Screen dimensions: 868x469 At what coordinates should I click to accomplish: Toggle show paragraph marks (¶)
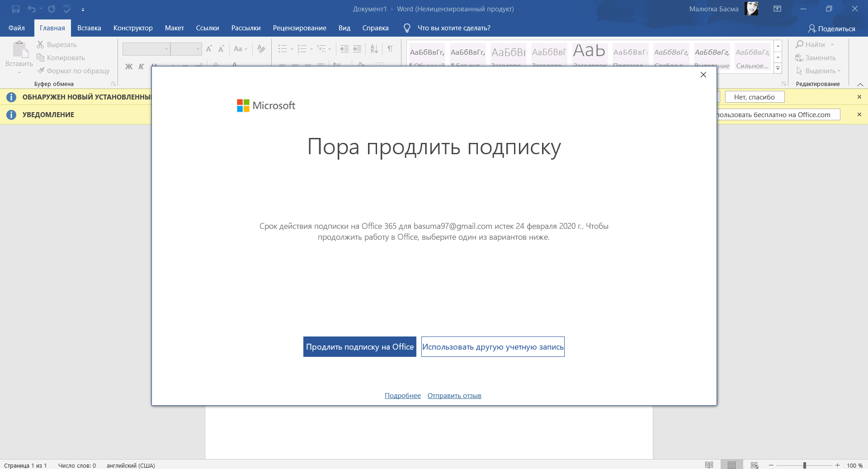tap(390, 49)
